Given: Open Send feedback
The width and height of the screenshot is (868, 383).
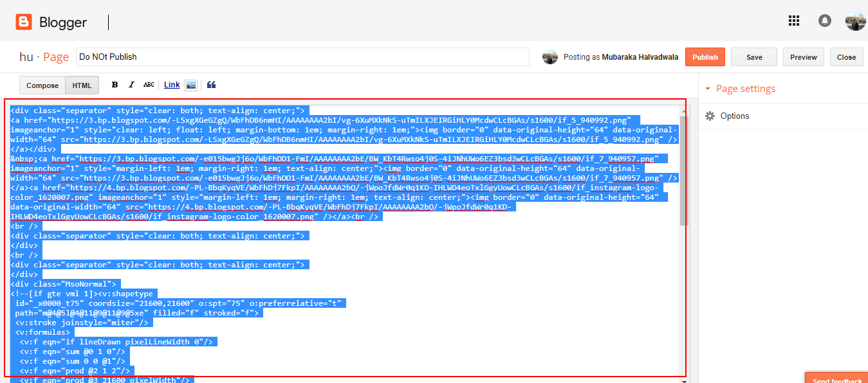Looking at the screenshot, I should 836,379.
